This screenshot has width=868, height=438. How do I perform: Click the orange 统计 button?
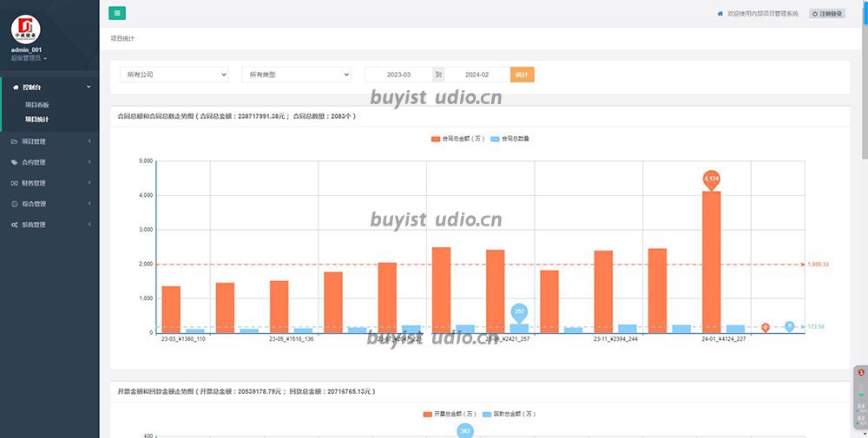pyautogui.click(x=522, y=75)
